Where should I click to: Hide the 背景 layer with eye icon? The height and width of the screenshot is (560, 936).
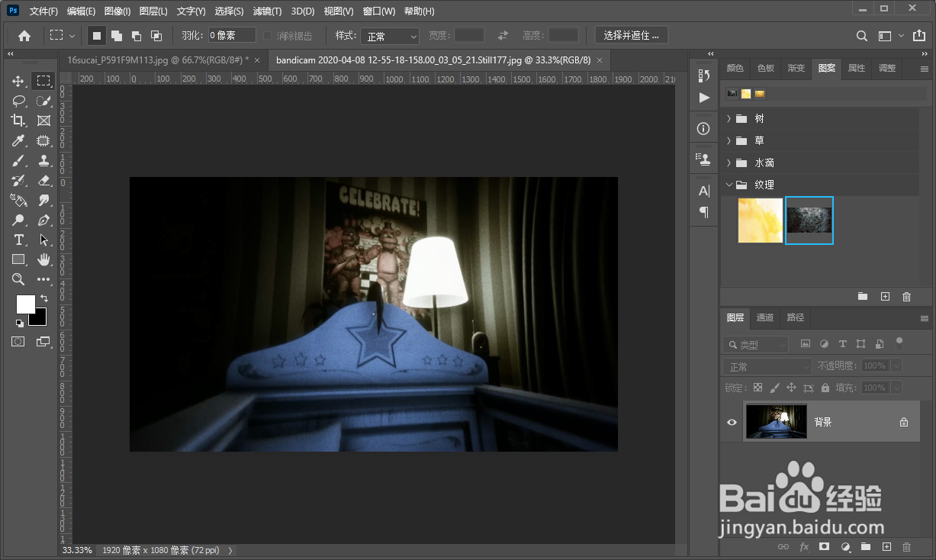pos(732,422)
